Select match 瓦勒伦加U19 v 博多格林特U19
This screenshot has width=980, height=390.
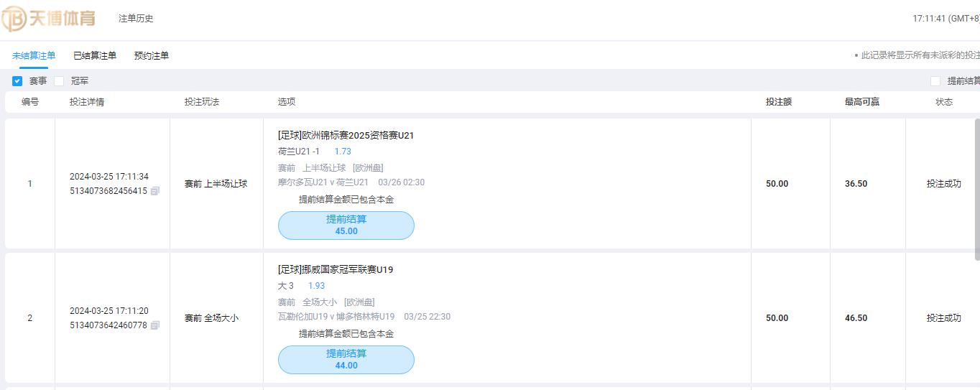point(336,317)
